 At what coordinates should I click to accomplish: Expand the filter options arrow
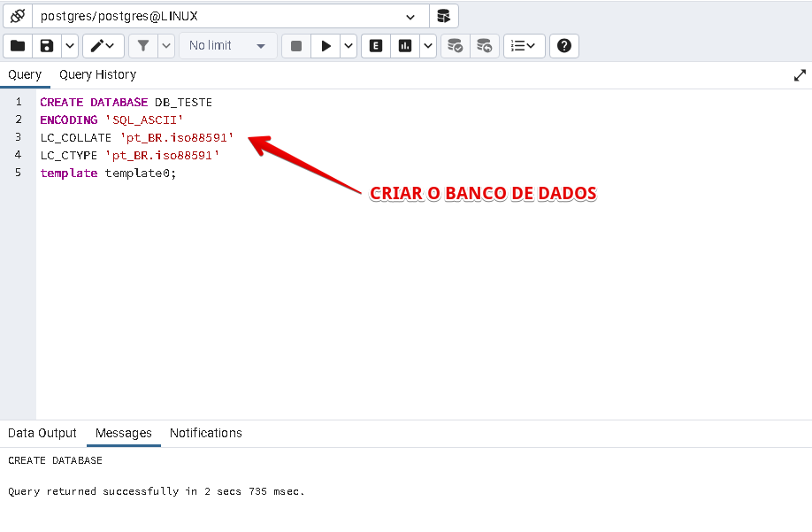[166, 46]
